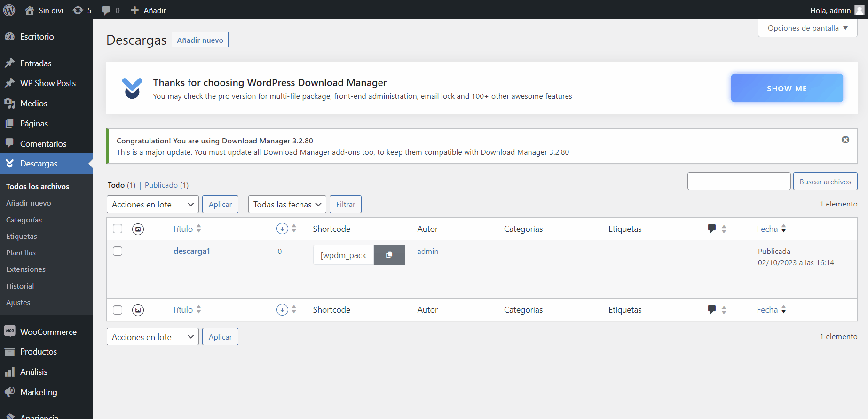This screenshot has width=868, height=419.
Task: Open the comments bubble in admin bar
Action: click(x=110, y=10)
